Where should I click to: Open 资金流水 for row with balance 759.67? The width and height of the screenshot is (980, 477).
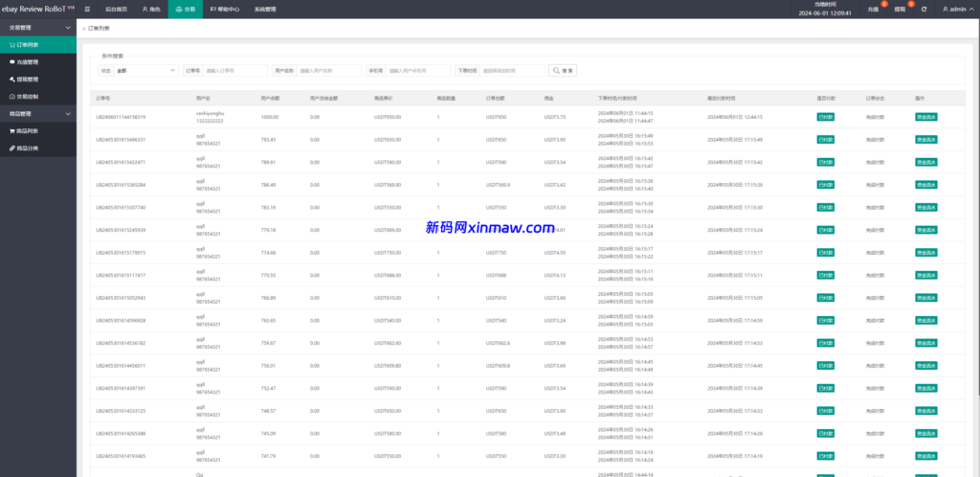[926, 343]
